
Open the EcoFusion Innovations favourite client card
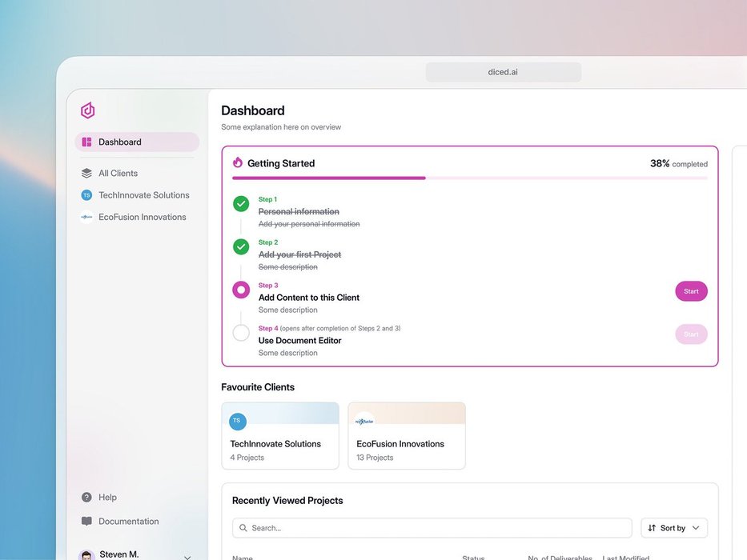pyautogui.click(x=406, y=436)
